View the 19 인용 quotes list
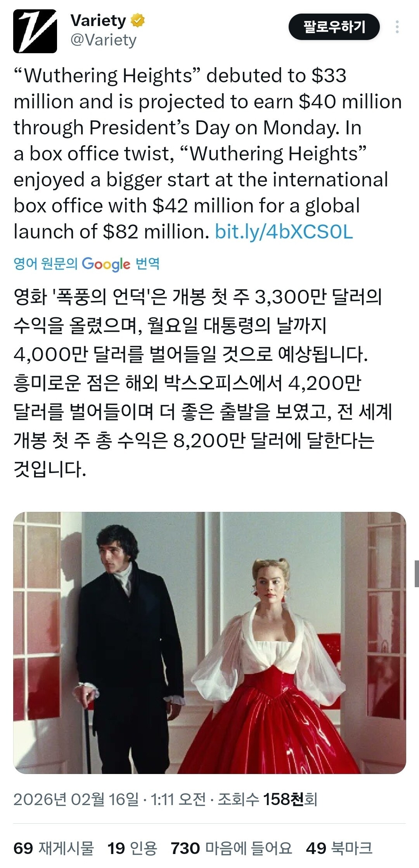Screen dimensions: 419x868 tap(132, 848)
